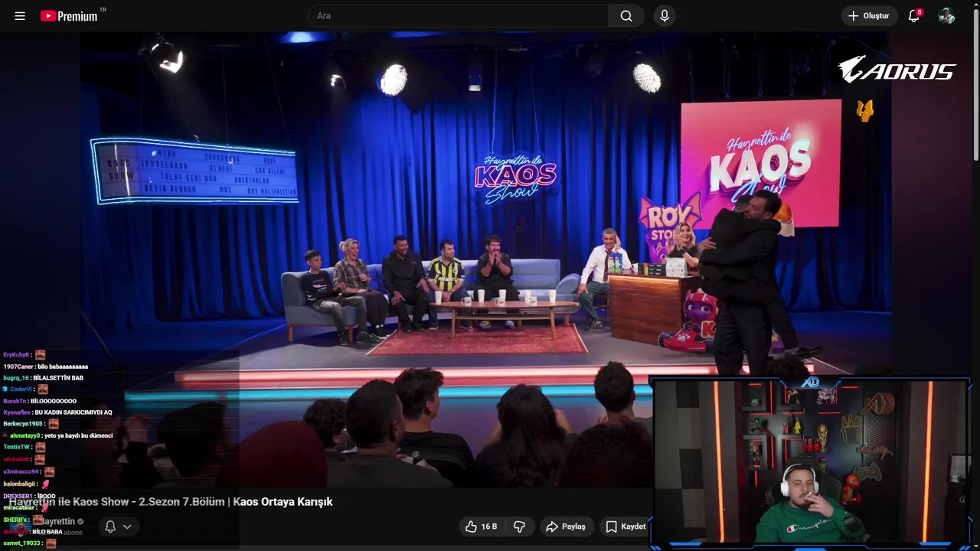Click chat username samet_19033
The width and height of the screenshot is (980, 551).
21,543
